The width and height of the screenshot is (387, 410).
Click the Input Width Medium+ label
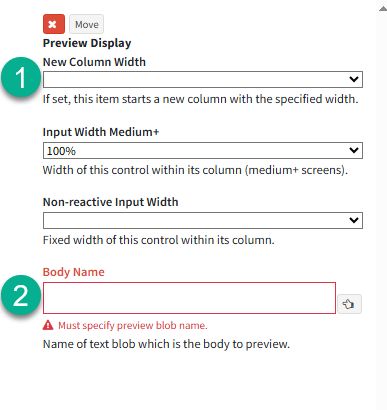tap(101, 132)
